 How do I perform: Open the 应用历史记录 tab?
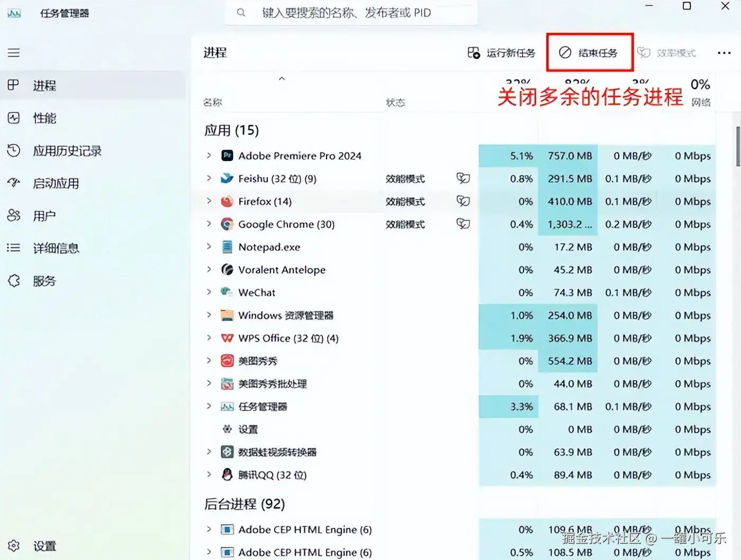(x=93, y=151)
